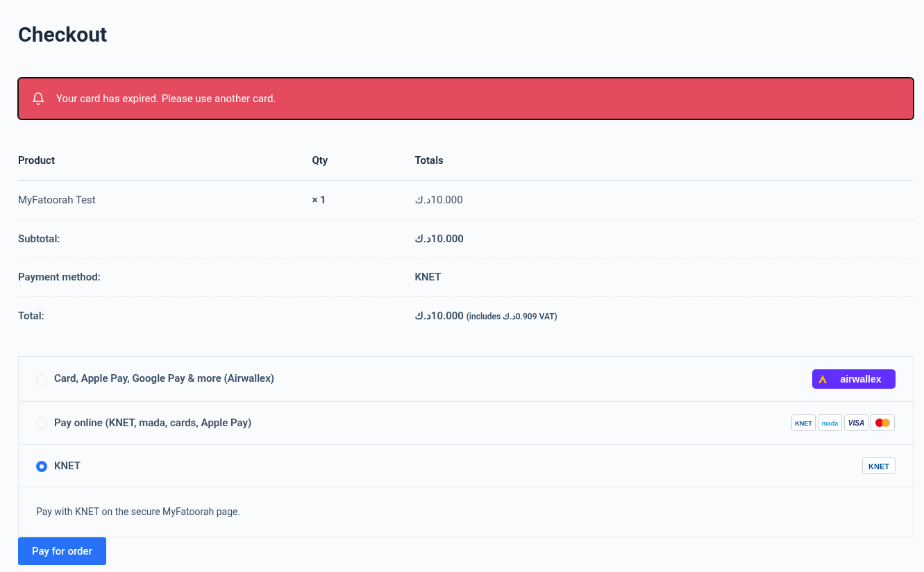Click the '(includes 0.909 VAT)' note
Image resolution: width=924 pixels, height=572 pixels.
(512, 317)
